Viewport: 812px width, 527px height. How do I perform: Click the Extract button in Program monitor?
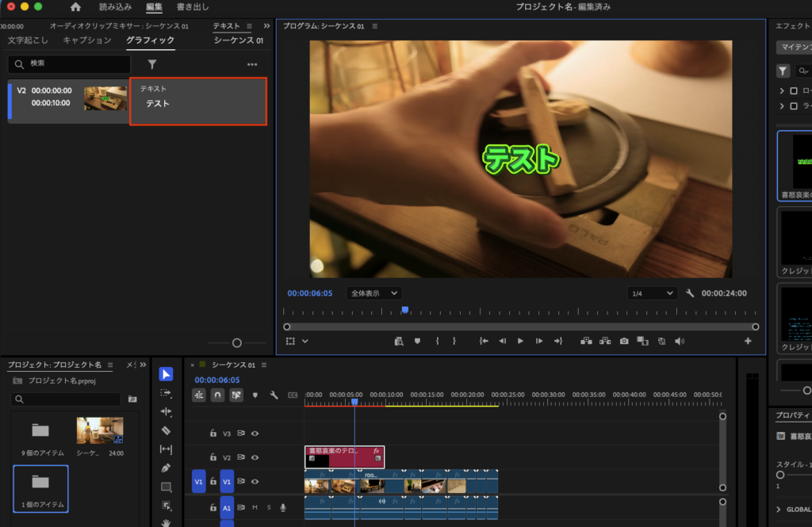pos(605,341)
